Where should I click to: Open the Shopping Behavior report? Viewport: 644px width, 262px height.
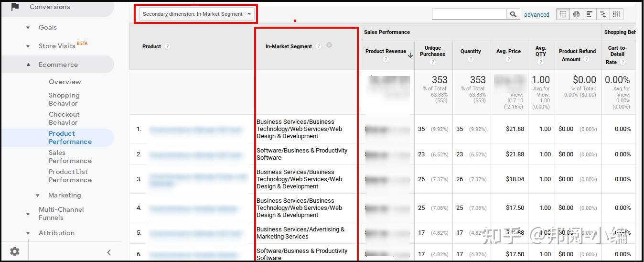pos(64,99)
